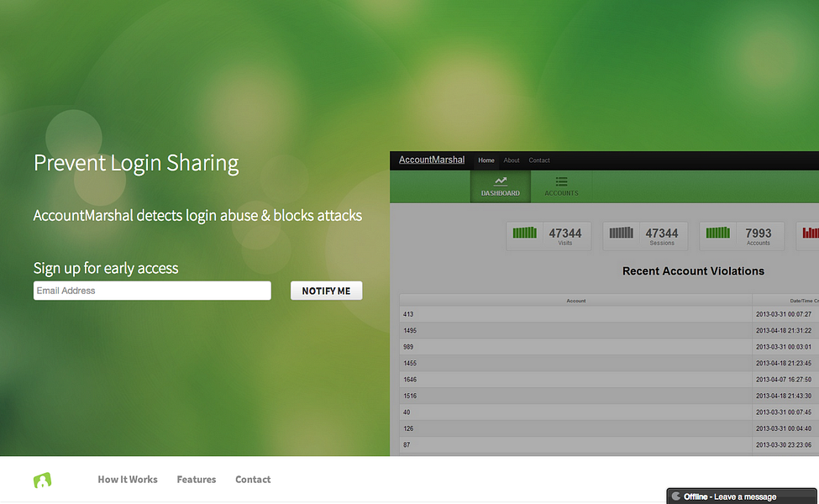Select account row 1495
The height and width of the screenshot is (504, 819).
click(x=575, y=331)
